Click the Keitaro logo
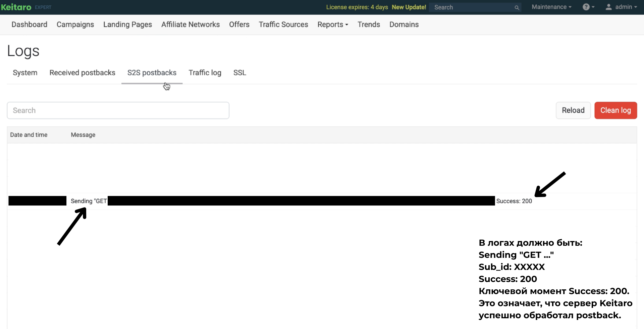The height and width of the screenshot is (329, 644). 16,7
